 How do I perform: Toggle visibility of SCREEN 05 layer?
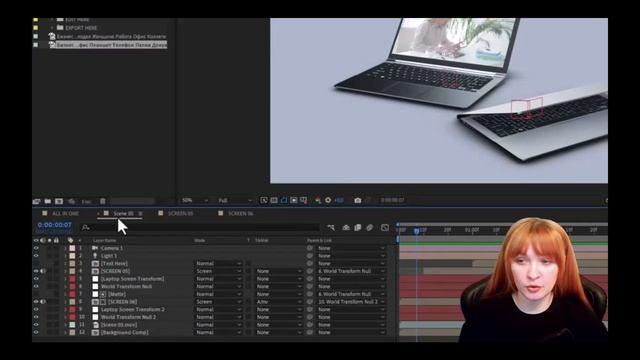click(x=36, y=271)
